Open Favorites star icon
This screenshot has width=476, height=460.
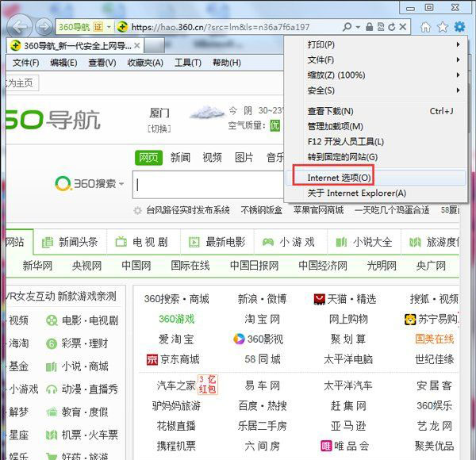(x=443, y=27)
